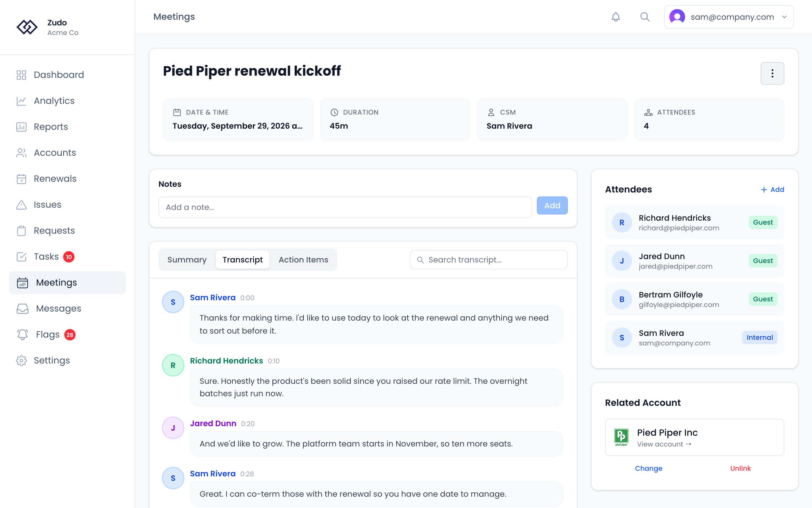The width and height of the screenshot is (812, 508).
Task: Click Jared Dunn name at 0:20
Action: click(213, 423)
